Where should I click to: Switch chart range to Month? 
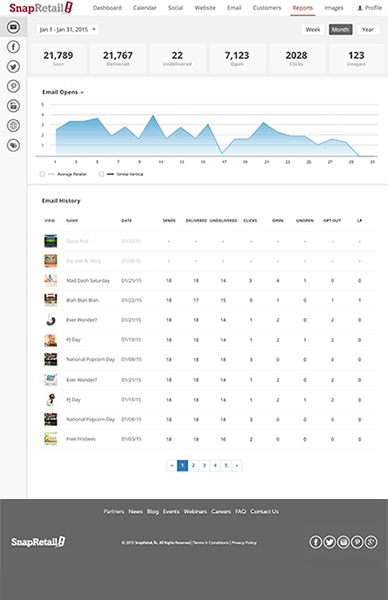pos(340,29)
